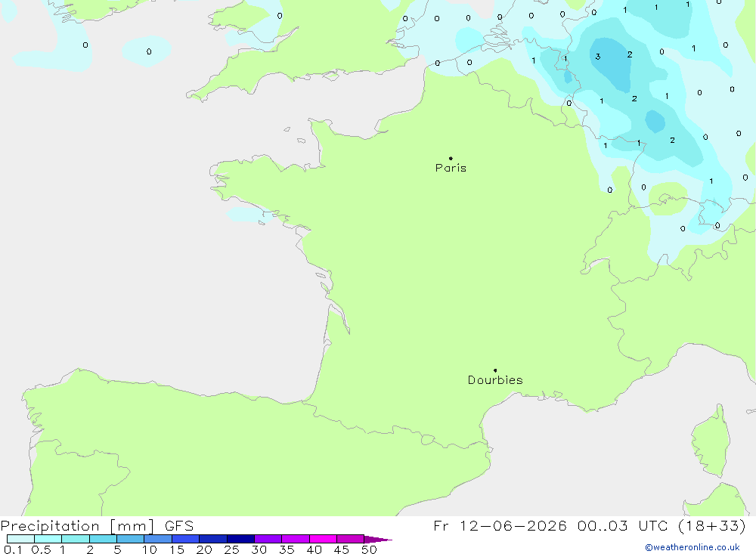Viewport: 756px width, 554px height.
Task: Click the 20–25 mm legend swatch
Action: (213, 539)
